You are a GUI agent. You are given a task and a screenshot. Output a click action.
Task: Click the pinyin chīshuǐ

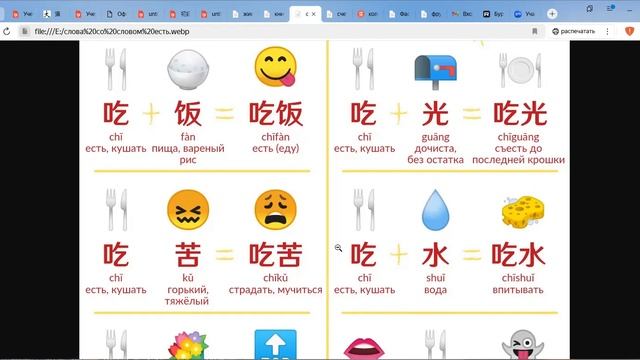pos(518,278)
